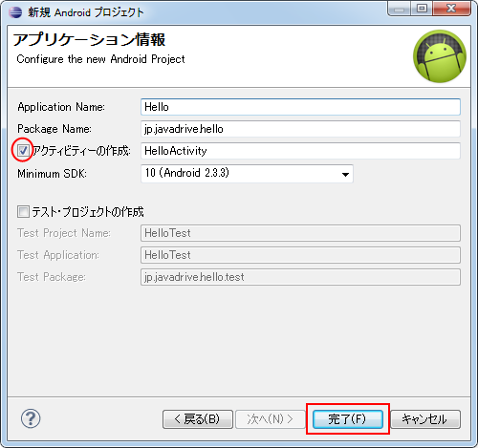Close the 新規 Android プロジェクト dialog

pos(451,8)
